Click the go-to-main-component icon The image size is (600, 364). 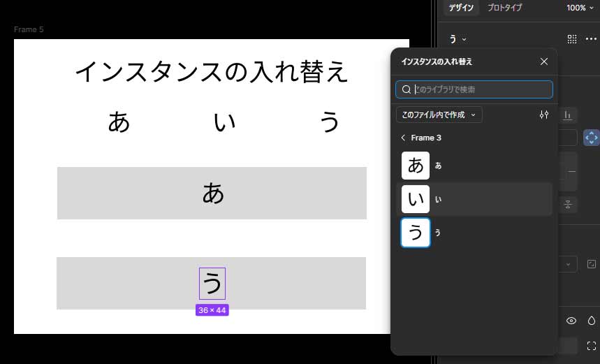click(572, 39)
